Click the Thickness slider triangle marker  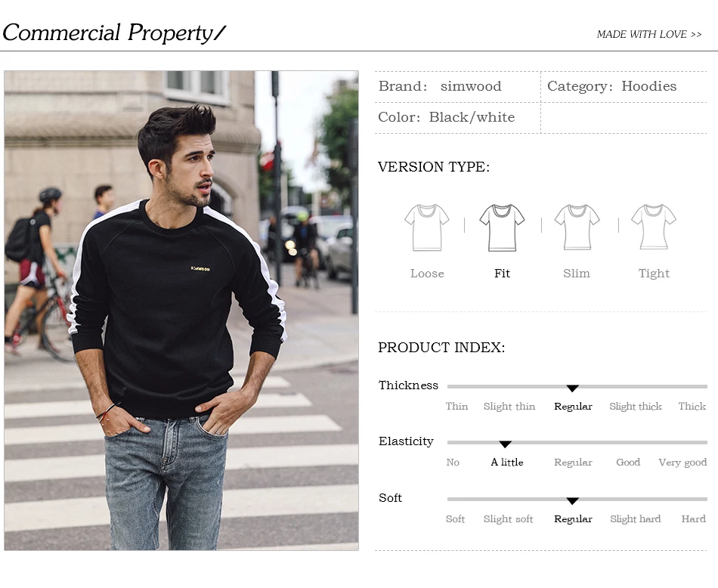pyautogui.click(x=572, y=388)
